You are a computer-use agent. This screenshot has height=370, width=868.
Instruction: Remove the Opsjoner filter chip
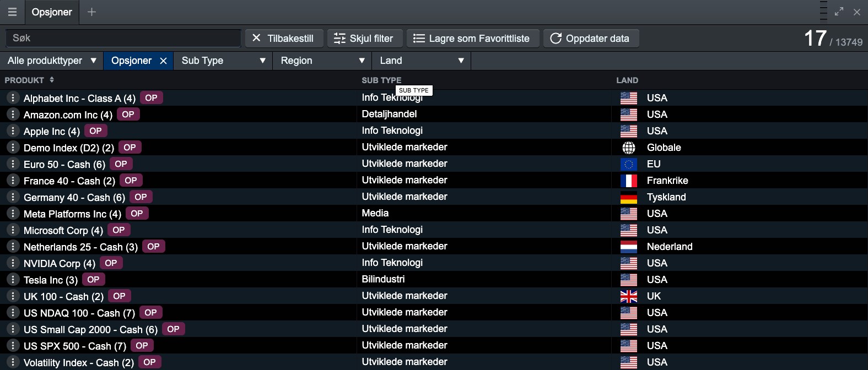coord(163,61)
